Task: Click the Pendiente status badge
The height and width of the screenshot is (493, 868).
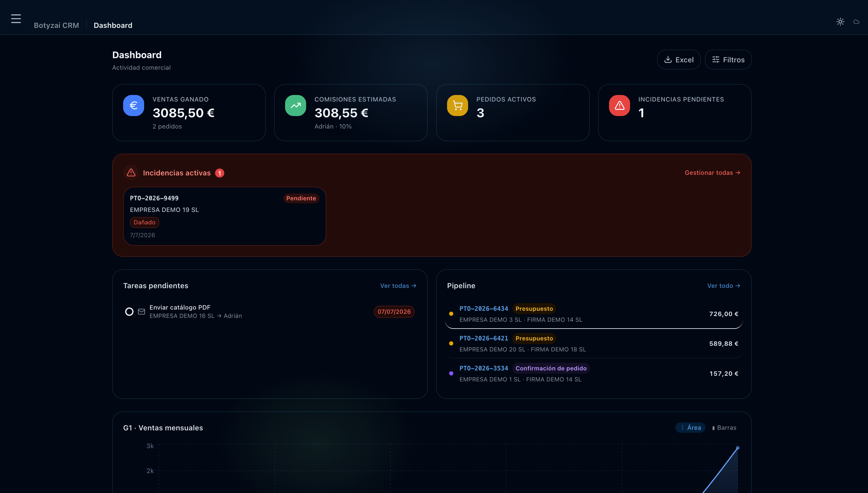Action: 301,199
